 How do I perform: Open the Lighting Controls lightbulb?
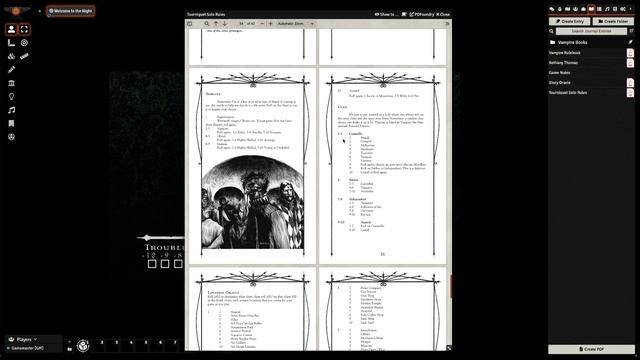pyautogui.click(x=11, y=97)
